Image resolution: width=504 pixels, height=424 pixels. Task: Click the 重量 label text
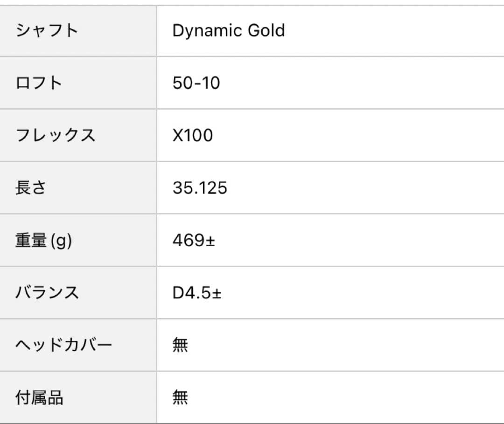[31, 240]
